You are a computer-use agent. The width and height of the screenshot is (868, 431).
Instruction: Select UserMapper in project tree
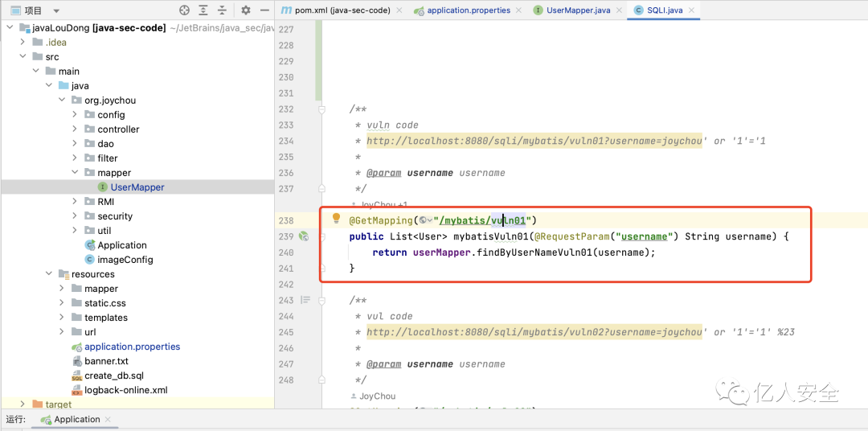[137, 187]
